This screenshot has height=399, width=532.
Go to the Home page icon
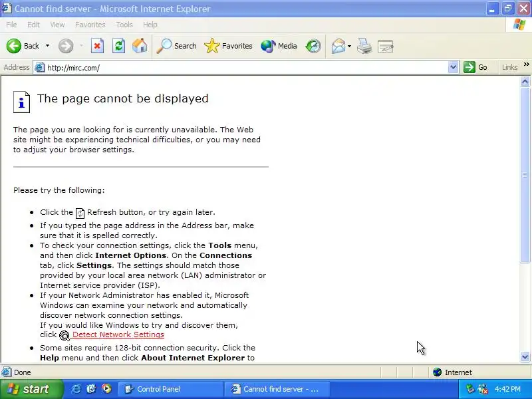pos(140,46)
